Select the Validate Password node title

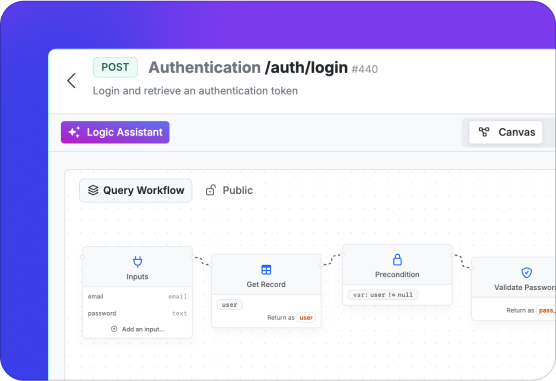pos(525,287)
